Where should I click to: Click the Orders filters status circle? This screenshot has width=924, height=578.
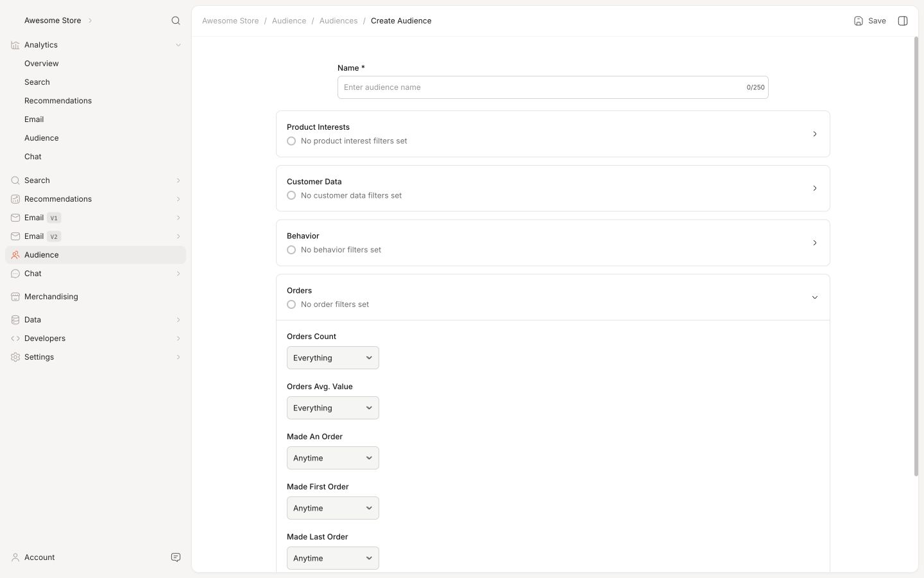pyautogui.click(x=291, y=304)
